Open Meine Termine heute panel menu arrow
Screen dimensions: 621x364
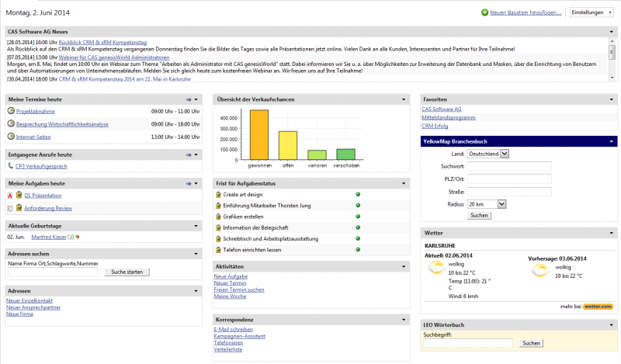point(196,99)
